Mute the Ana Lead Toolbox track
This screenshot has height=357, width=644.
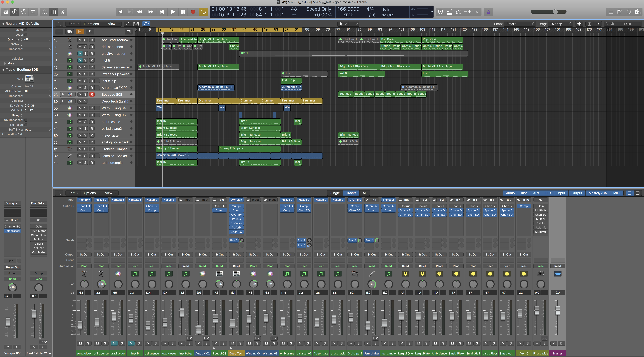80,40
